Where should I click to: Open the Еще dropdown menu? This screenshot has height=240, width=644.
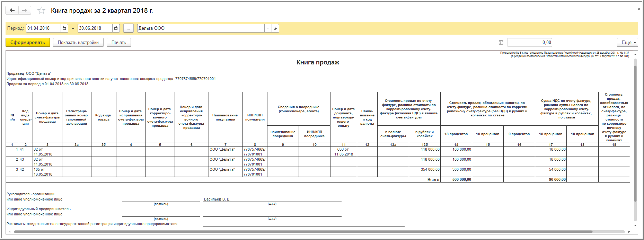click(x=627, y=43)
